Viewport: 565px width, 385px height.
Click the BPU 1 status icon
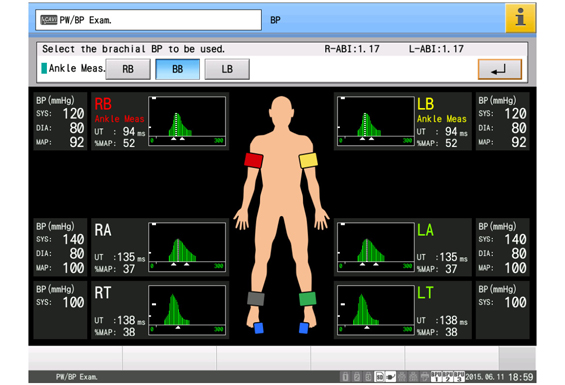coord(436,377)
